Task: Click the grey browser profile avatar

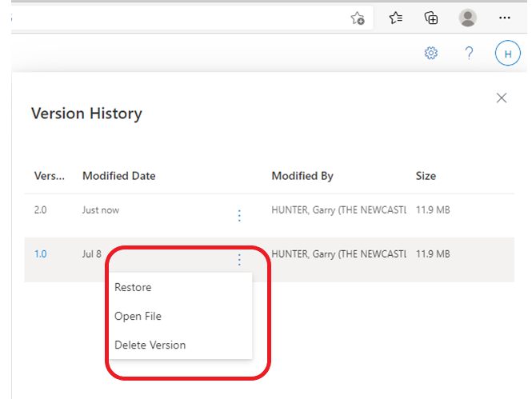Action: click(x=468, y=18)
